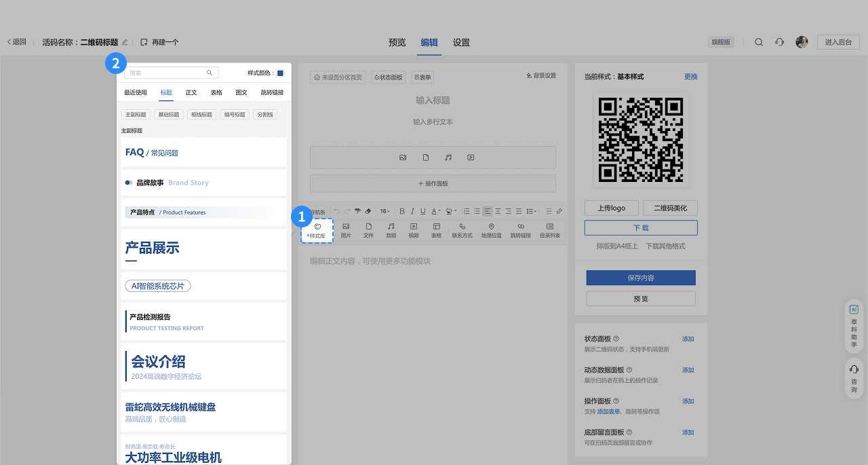Insert 地理位置 location block
Image resolution: width=868 pixels, height=465 pixels.
[491, 230]
